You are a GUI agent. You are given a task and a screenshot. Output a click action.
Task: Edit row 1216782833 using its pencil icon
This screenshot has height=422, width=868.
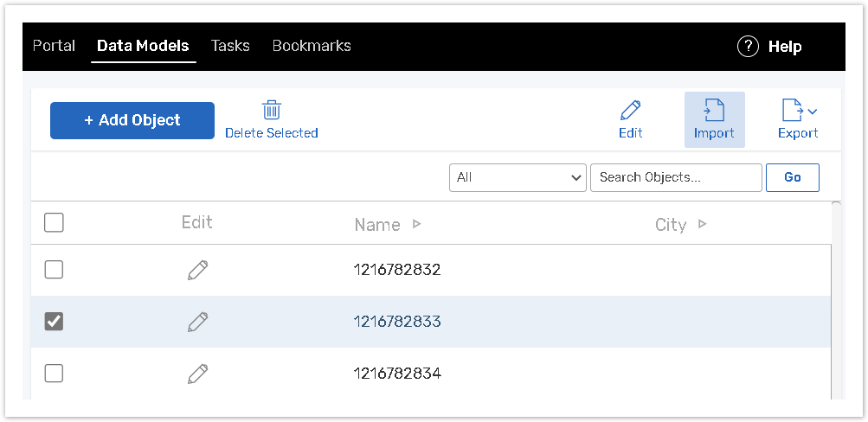[197, 322]
